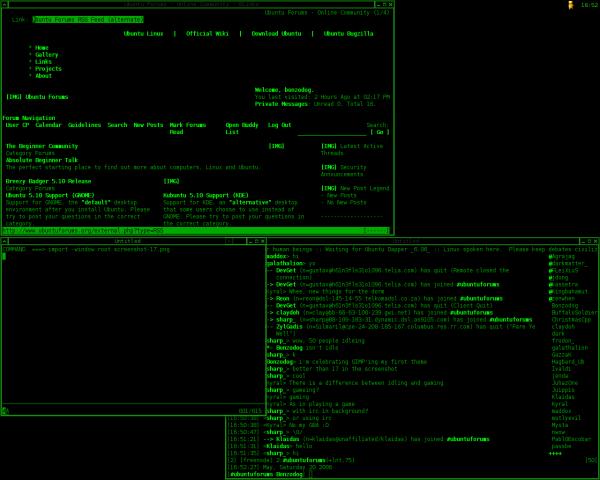The height and width of the screenshot is (480, 600).
Task: Select Projects in the bulleted site menu
Action: (48, 69)
